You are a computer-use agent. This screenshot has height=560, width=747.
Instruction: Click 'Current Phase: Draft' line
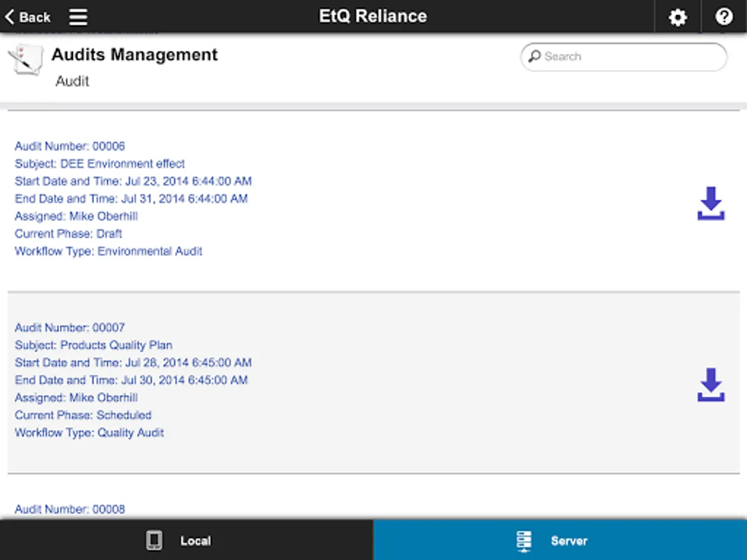(x=68, y=233)
